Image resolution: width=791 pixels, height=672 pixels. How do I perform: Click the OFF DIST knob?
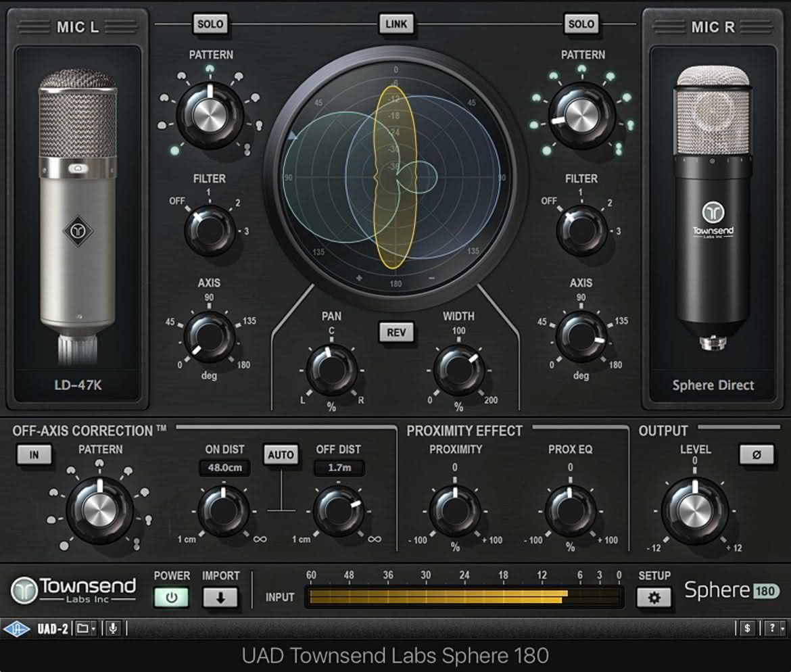tap(339, 512)
